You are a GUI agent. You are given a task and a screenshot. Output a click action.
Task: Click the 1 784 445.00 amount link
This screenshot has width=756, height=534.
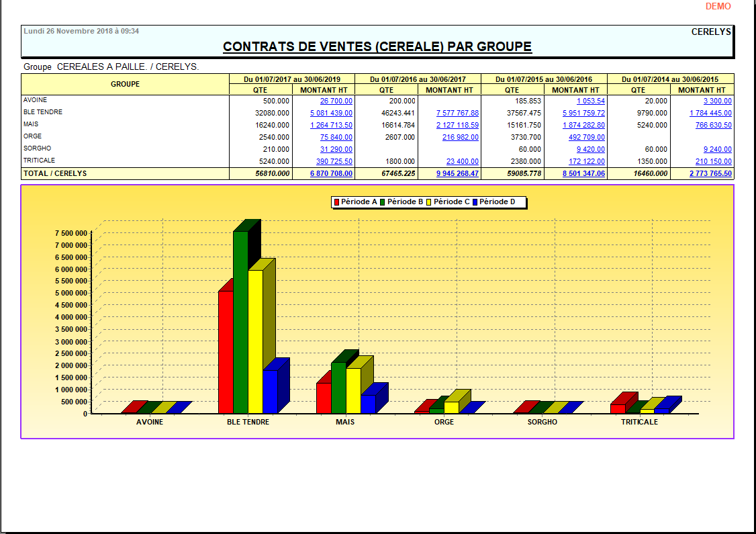710,113
